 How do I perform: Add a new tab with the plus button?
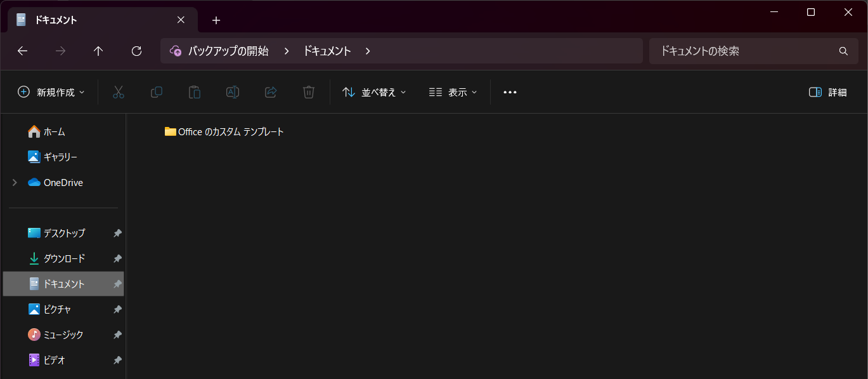216,20
